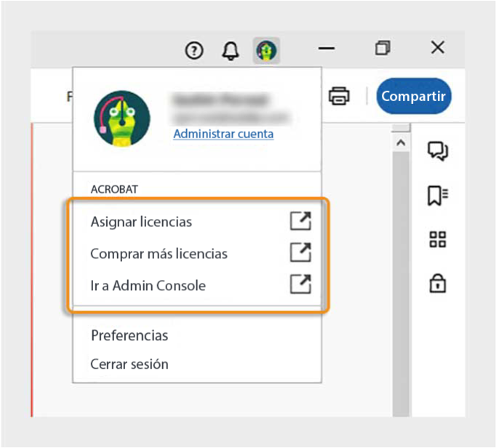Minimize the Acrobat window
The width and height of the screenshot is (496, 448).
327,49
